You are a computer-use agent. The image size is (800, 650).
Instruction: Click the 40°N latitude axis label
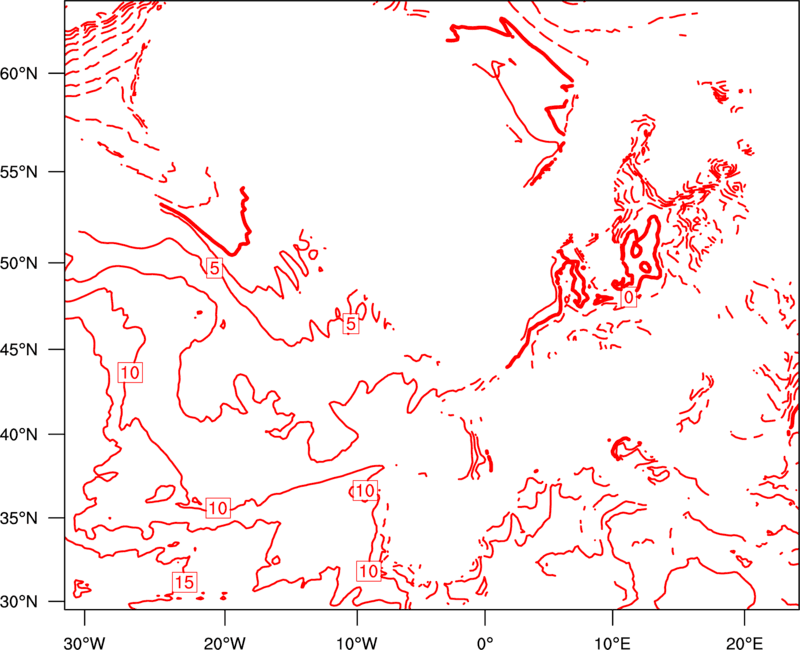[x=19, y=435]
